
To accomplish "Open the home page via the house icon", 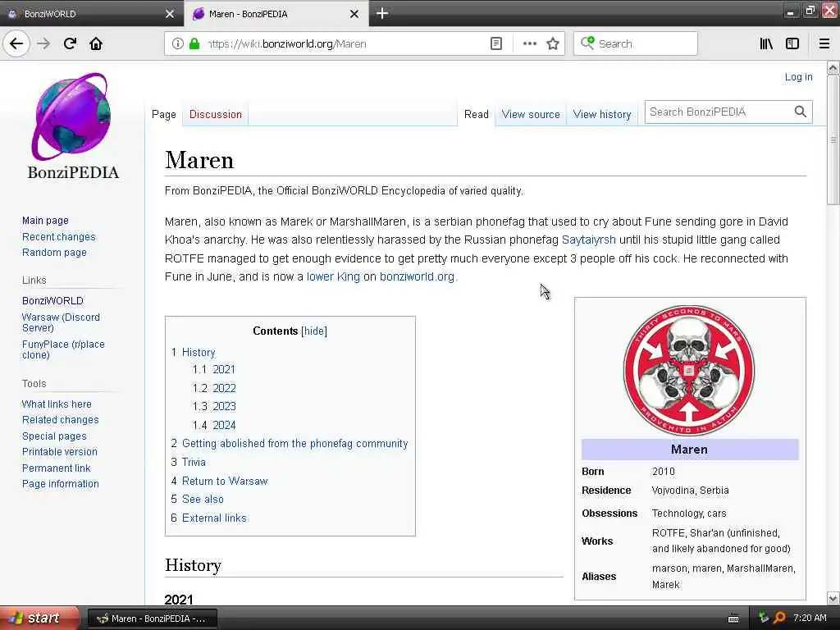I will coord(96,43).
